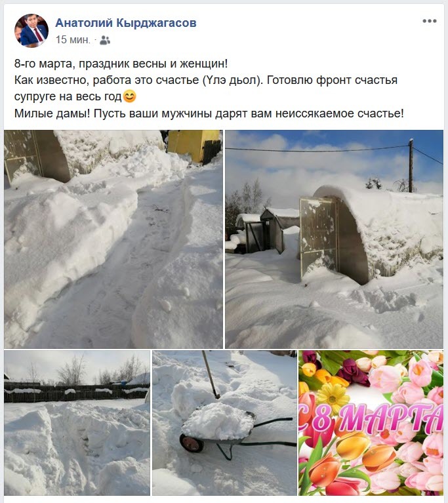Open the Анатолий Кырджагасов name link

(126, 23)
